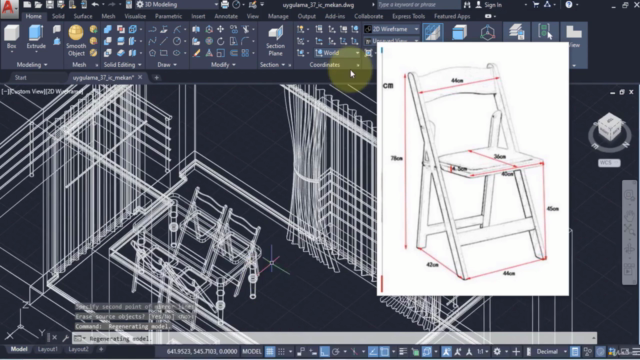
Task: Select the Box modeling tool
Action: pyautogui.click(x=11, y=38)
